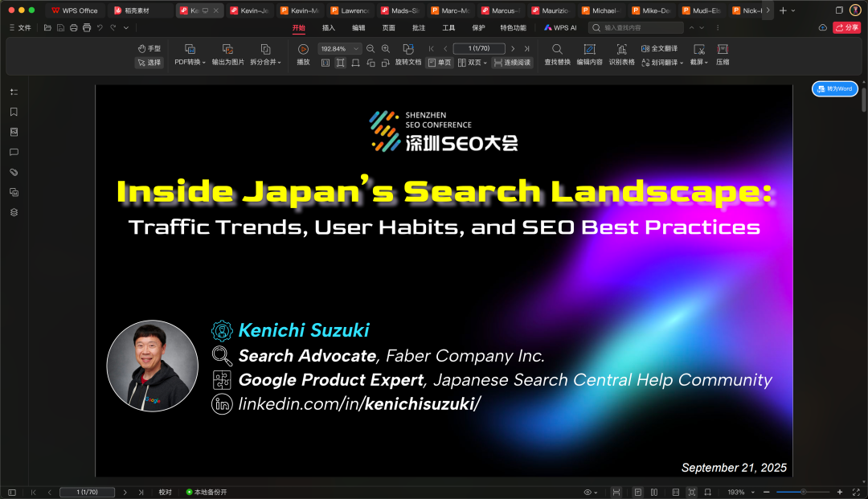The height and width of the screenshot is (499, 868).
Task: Open the 插入 ribbon tab
Action: pos(328,27)
